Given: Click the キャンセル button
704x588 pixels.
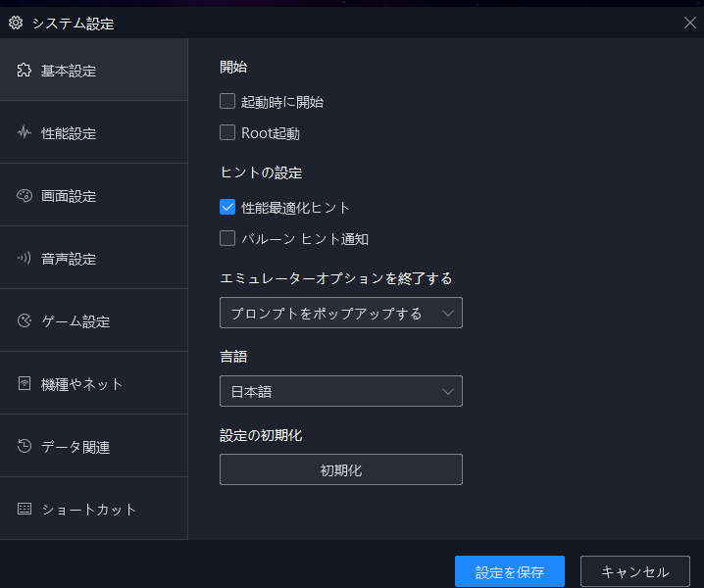Looking at the screenshot, I should tap(634, 571).
